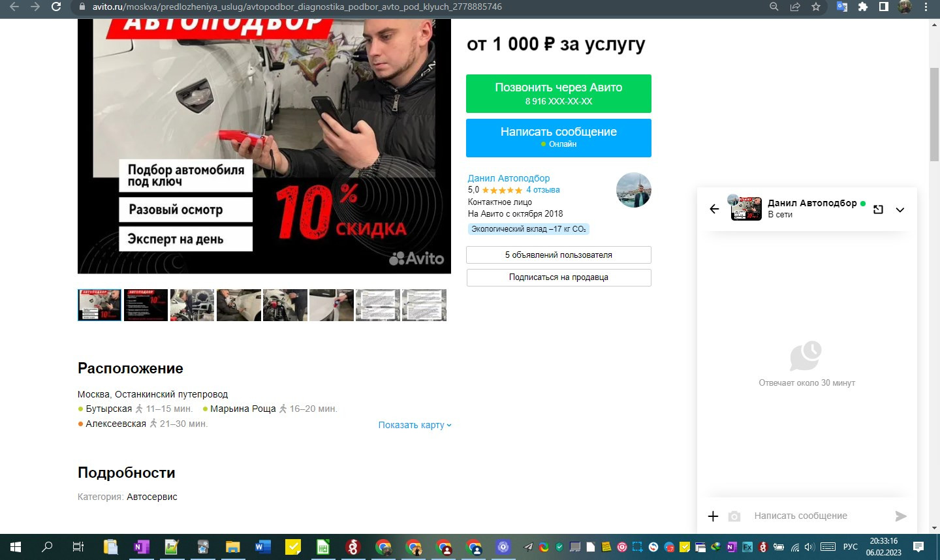
Task: Open Chrome three-dot menu
Action: 926,7
